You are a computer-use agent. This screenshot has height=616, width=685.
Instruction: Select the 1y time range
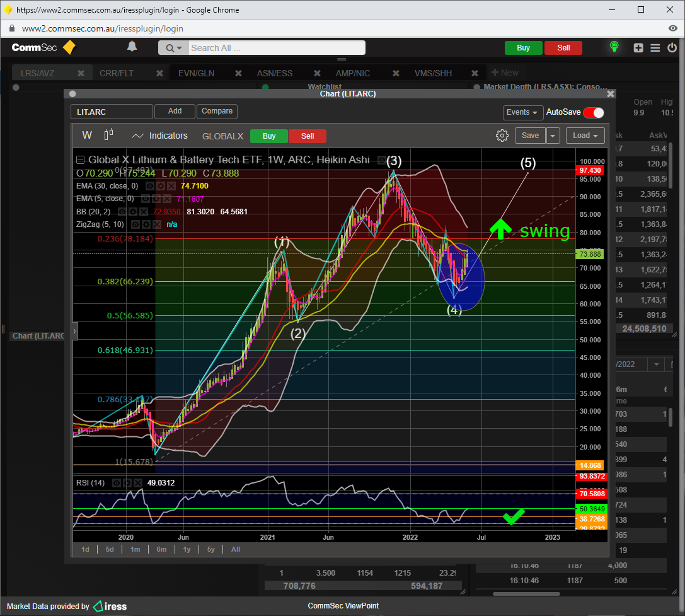pos(187,550)
